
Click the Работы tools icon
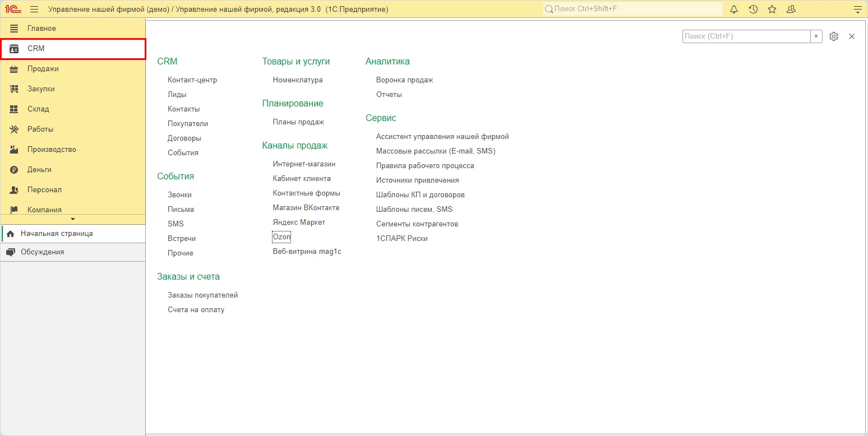coord(15,129)
